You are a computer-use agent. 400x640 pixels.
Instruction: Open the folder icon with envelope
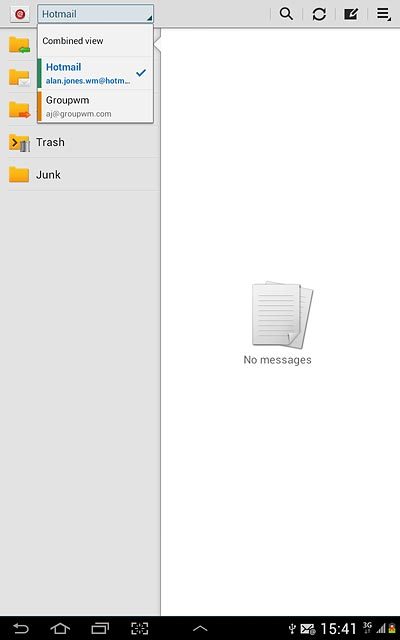click(19, 78)
